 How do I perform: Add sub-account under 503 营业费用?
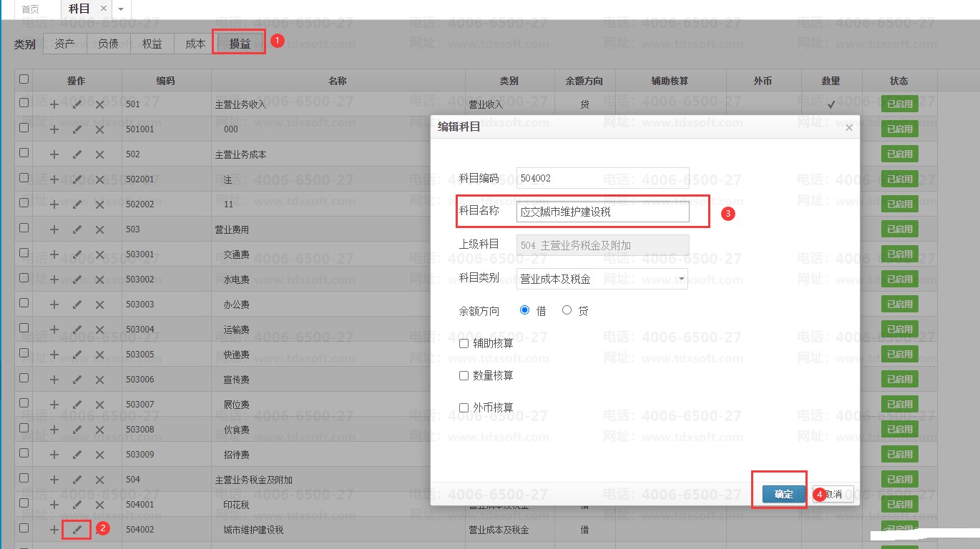coord(54,229)
